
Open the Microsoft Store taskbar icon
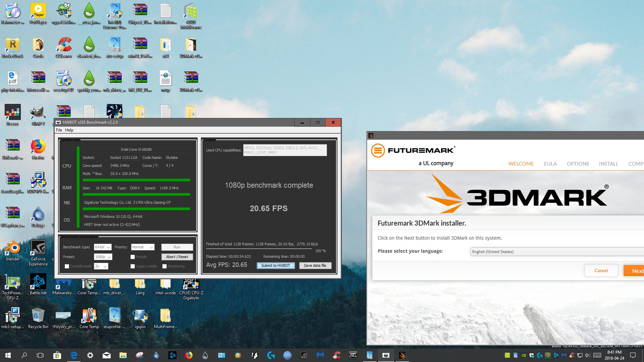pyautogui.click(x=57, y=355)
